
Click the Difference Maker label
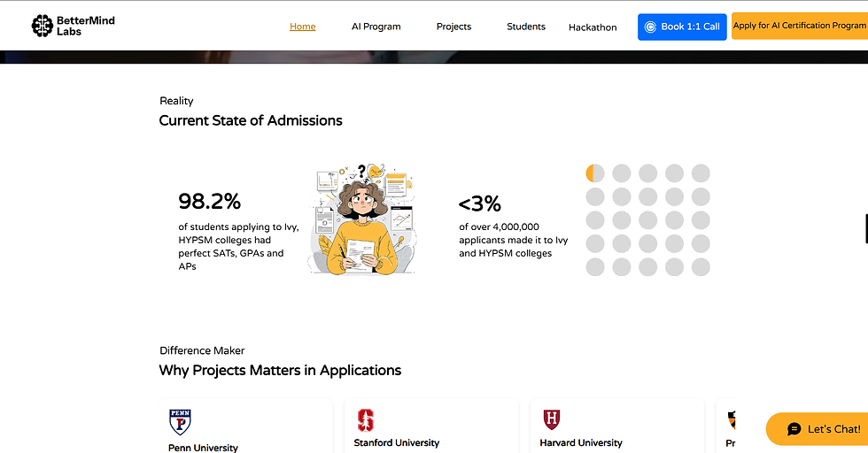click(202, 350)
